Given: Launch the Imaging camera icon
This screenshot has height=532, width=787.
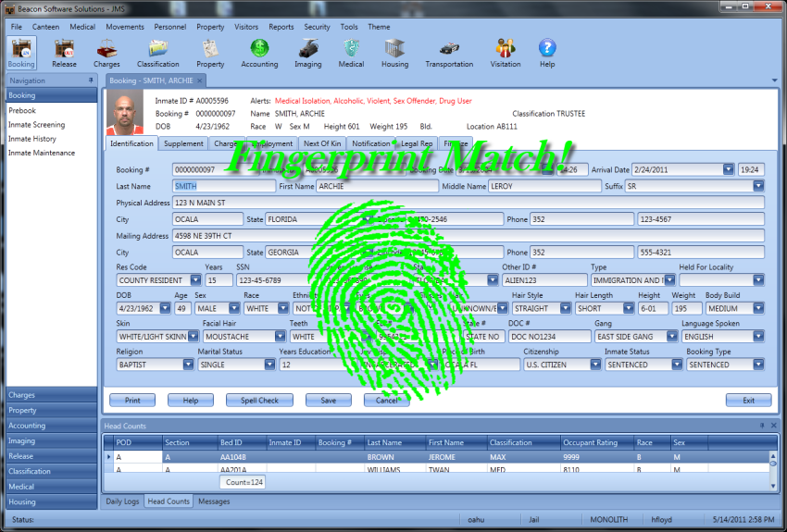Looking at the screenshot, I should tap(307, 52).
